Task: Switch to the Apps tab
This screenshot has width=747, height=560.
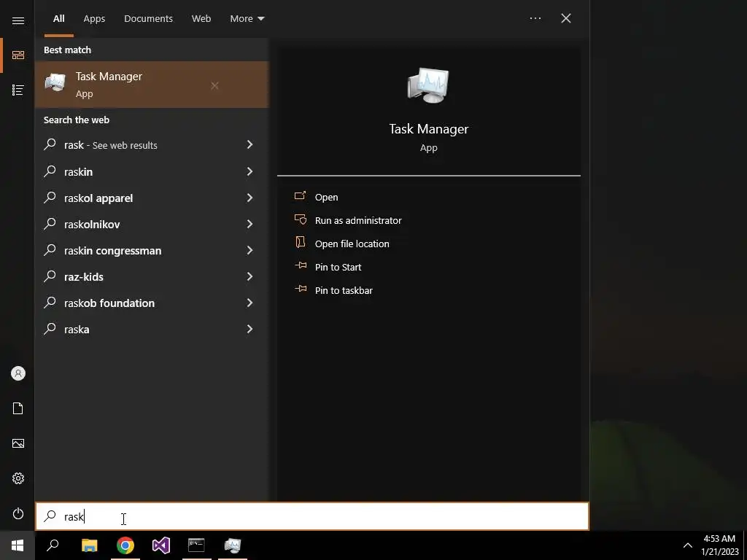Action: (x=94, y=18)
